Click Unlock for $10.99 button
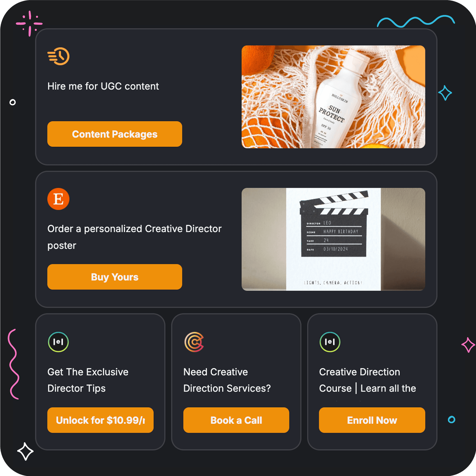 [100, 420]
